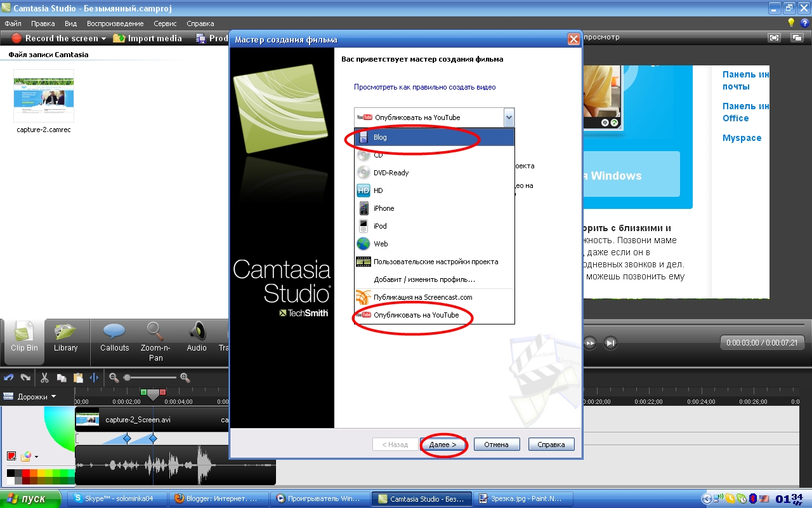Switch to Blogger Firefox taskbar window
812x508 pixels.
(x=219, y=498)
